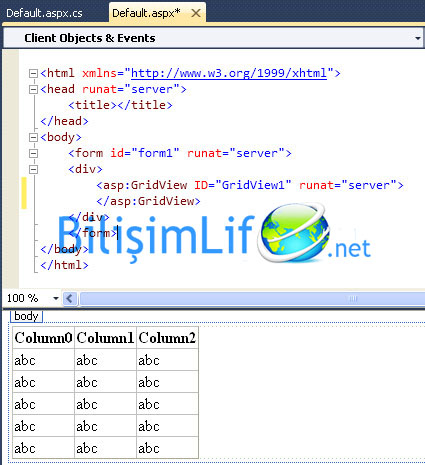The height and width of the screenshot is (465, 425).
Task: Click last row abc cell under Column1
Action: [105, 448]
